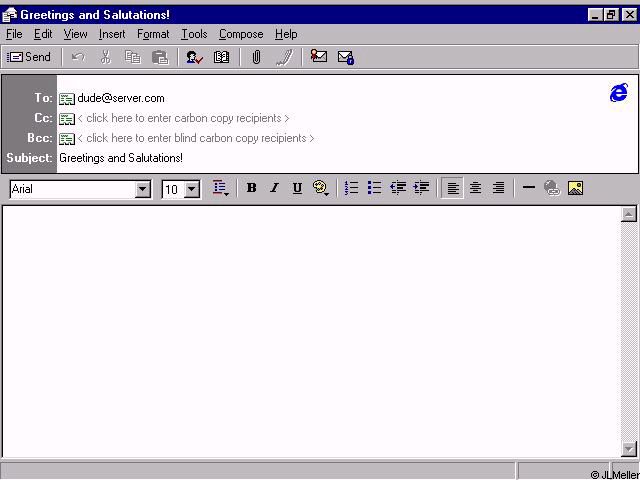This screenshot has width=640, height=480.
Task: Cut selection with scissors icon
Action: tap(105, 57)
